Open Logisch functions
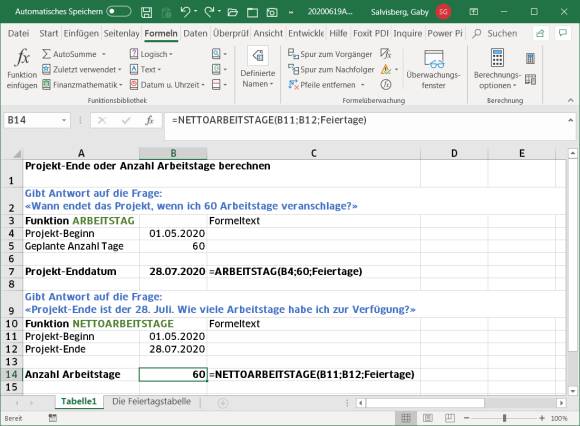Image resolution: width=580 pixels, height=426 pixels. [151, 54]
